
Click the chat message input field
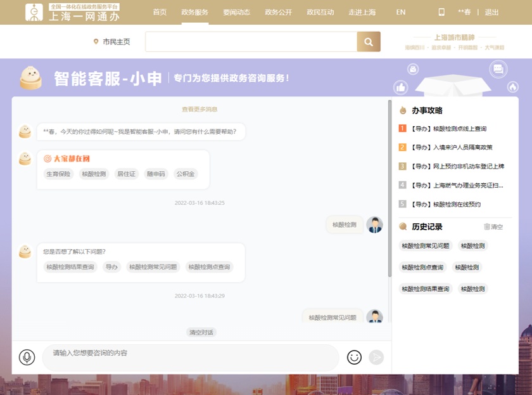tap(190, 357)
